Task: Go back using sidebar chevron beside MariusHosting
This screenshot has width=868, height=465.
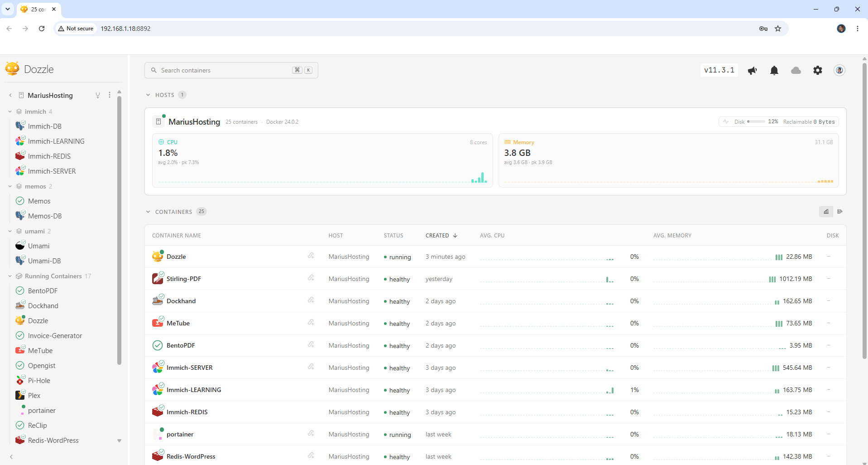Action: point(10,95)
